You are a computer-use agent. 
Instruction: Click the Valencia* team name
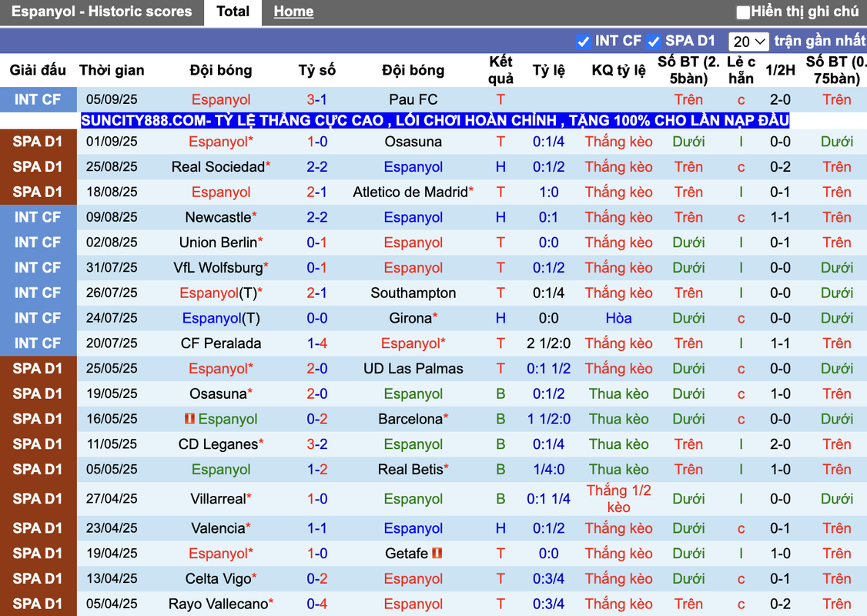(221, 528)
